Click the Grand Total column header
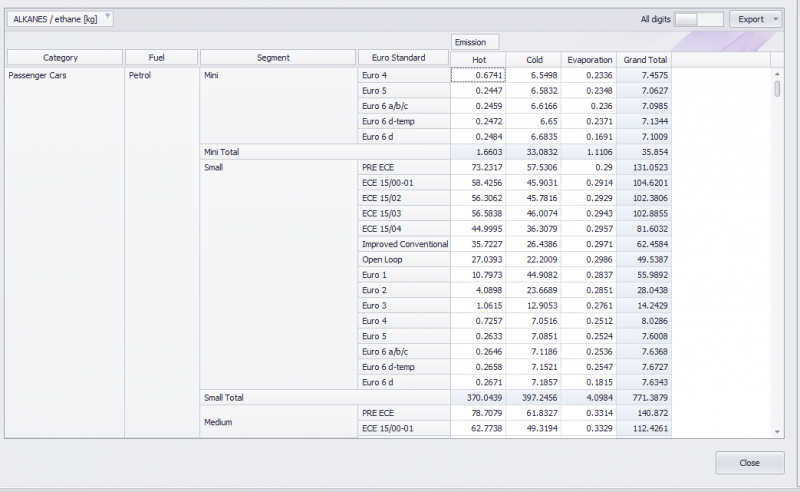The height and width of the screenshot is (492, 800). tap(644, 59)
